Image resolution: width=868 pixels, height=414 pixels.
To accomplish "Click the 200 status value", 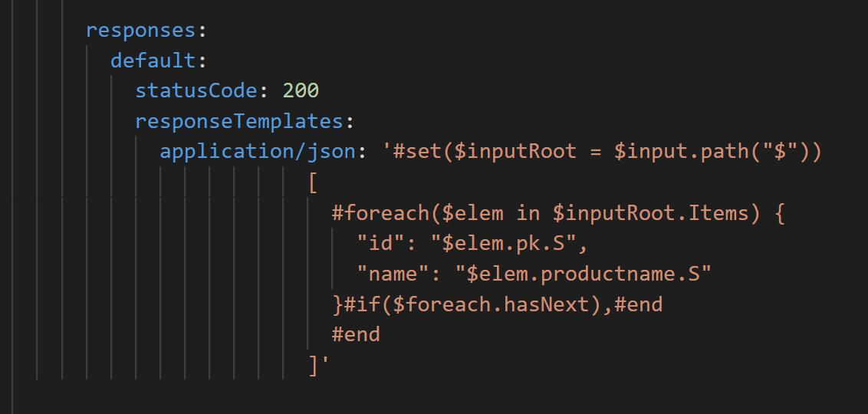I will pyautogui.click(x=301, y=90).
